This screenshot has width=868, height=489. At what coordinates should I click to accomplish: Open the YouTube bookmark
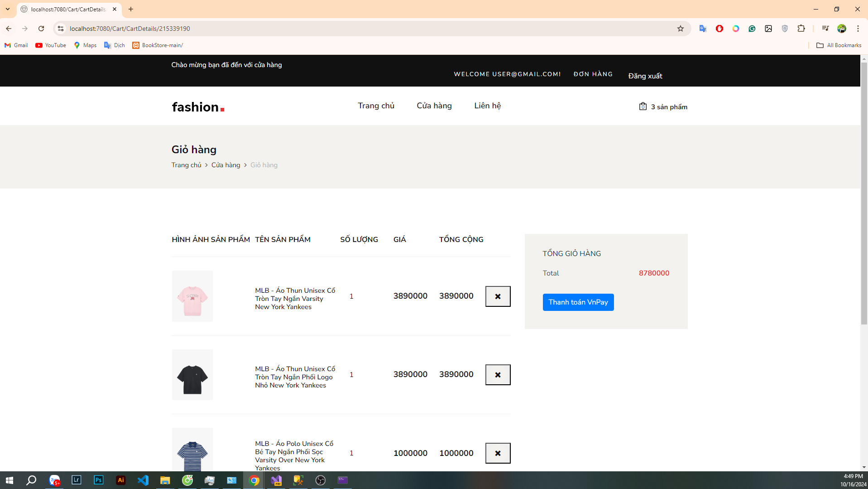click(51, 45)
